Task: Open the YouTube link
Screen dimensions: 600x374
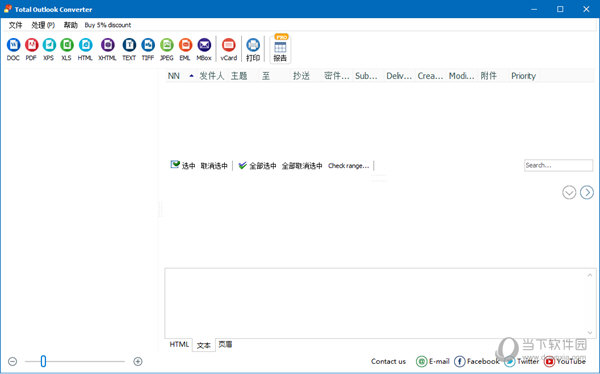Action: [565, 361]
